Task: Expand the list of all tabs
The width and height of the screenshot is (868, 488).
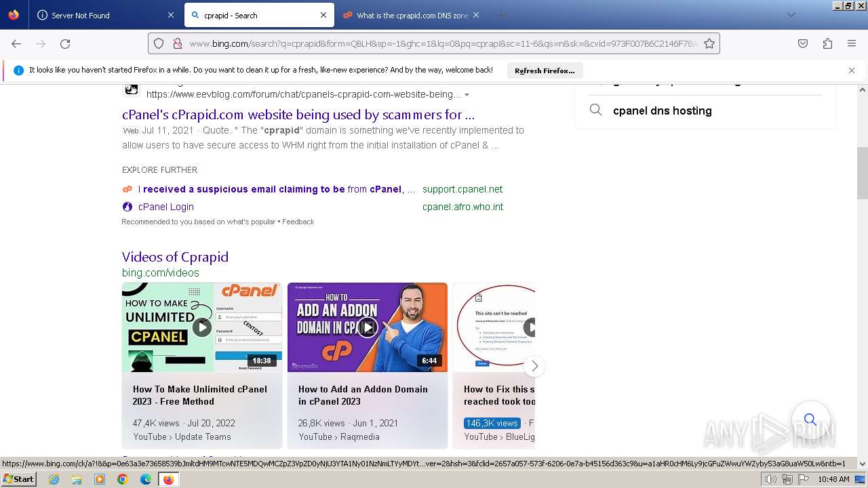Action: pyautogui.click(x=791, y=15)
